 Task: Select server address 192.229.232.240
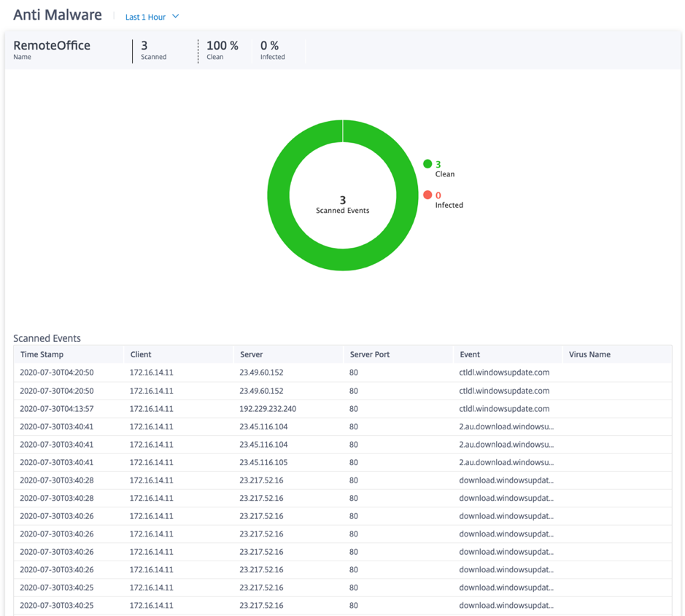coord(268,409)
